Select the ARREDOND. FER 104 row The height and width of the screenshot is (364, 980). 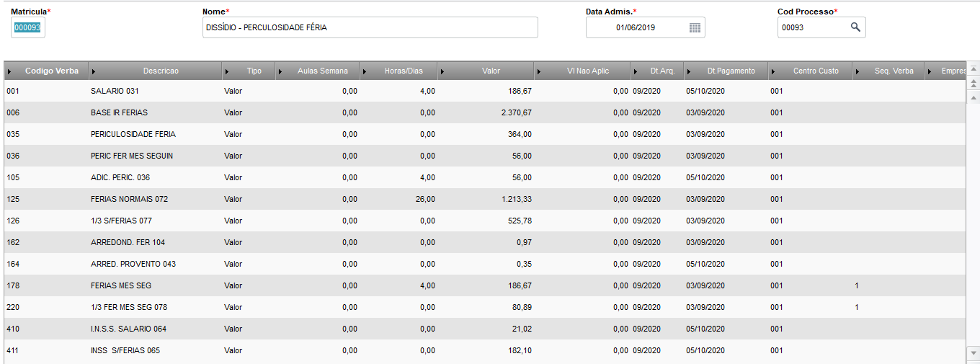[484, 242]
